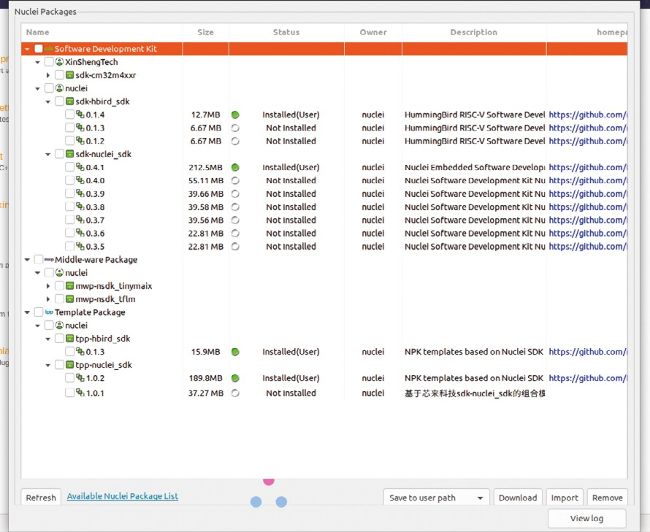
Task: Click green installed status dot for 0.4.1
Action: point(235,167)
